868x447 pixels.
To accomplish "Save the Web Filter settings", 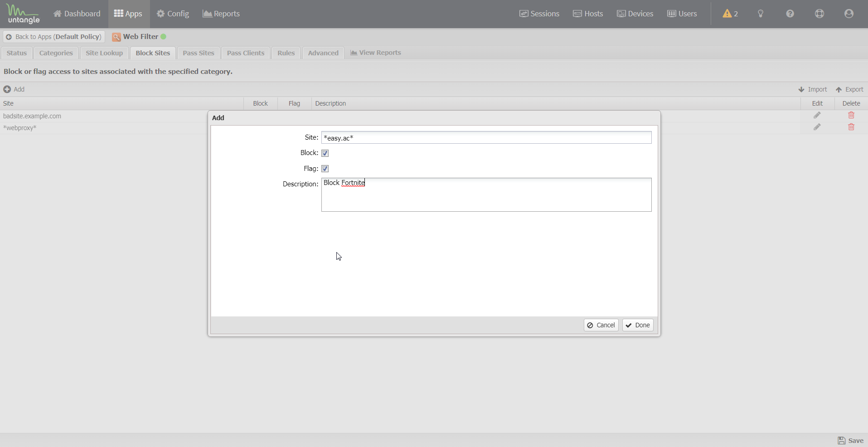I will [850, 441].
